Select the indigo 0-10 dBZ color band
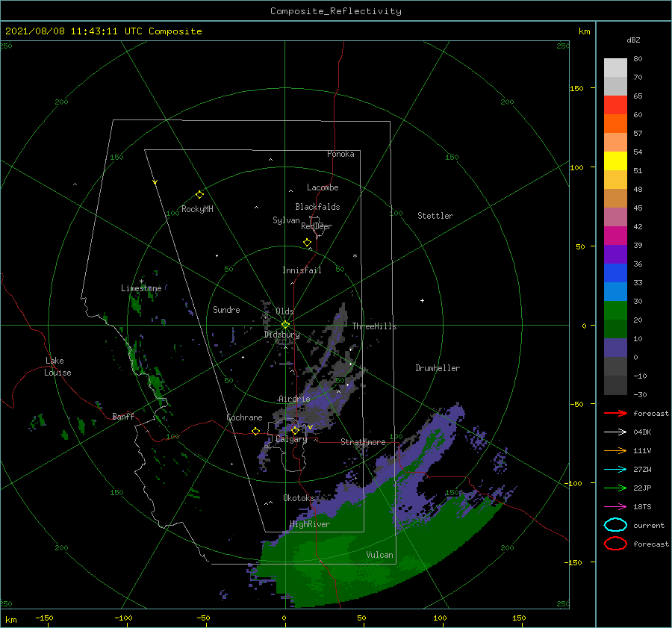The height and width of the screenshot is (628, 672). [x=615, y=348]
